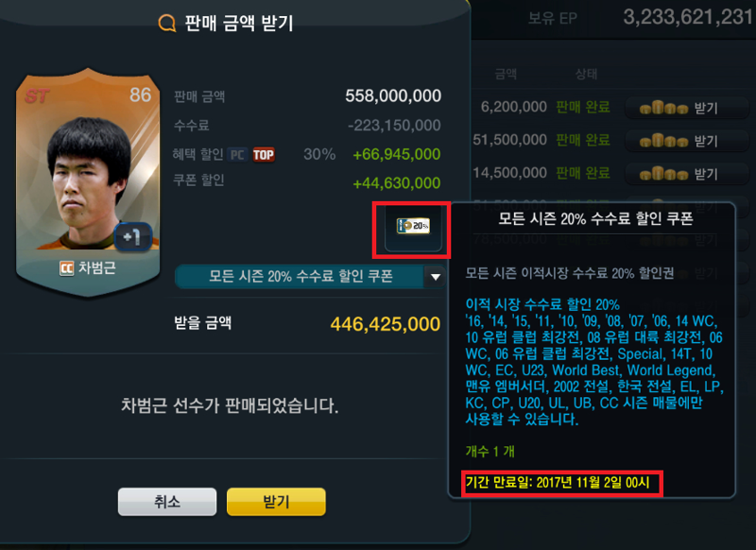Click the CC season icon next to 차범근
Screen dimensions: 756x550
pyautogui.click(x=66, y=268)
